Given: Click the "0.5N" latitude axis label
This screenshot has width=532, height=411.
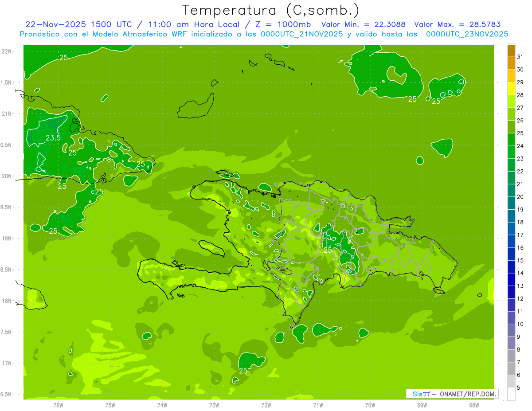Looking at the screenshot, I should point(7,145).
